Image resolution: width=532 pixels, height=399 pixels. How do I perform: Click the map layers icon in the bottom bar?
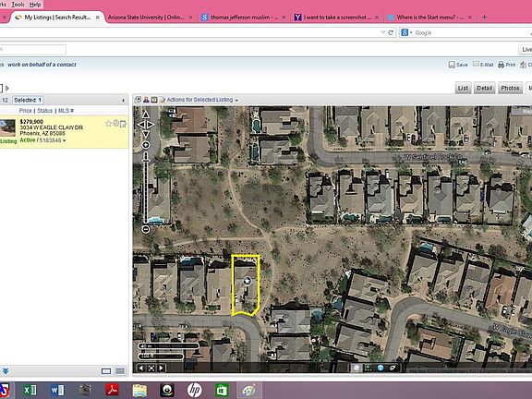pyautogui.click(x=356, y=368)
